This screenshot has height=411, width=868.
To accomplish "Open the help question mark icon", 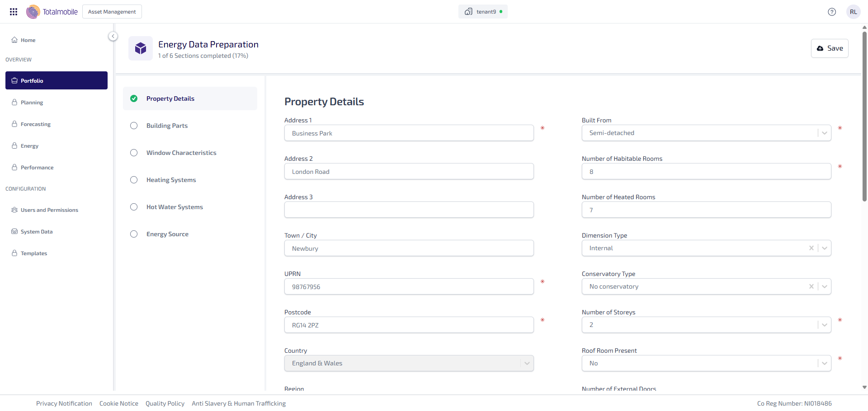I will [832, 12].
